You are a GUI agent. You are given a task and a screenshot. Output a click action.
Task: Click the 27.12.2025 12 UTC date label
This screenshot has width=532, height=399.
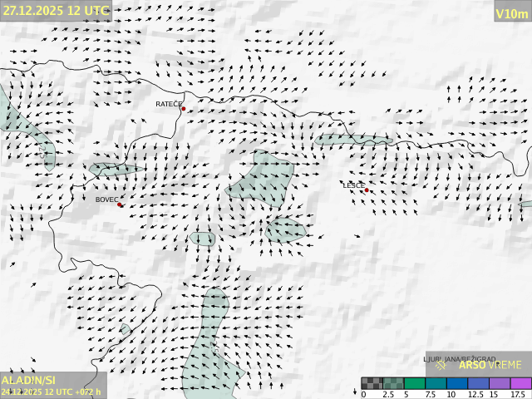pos(55,10)
